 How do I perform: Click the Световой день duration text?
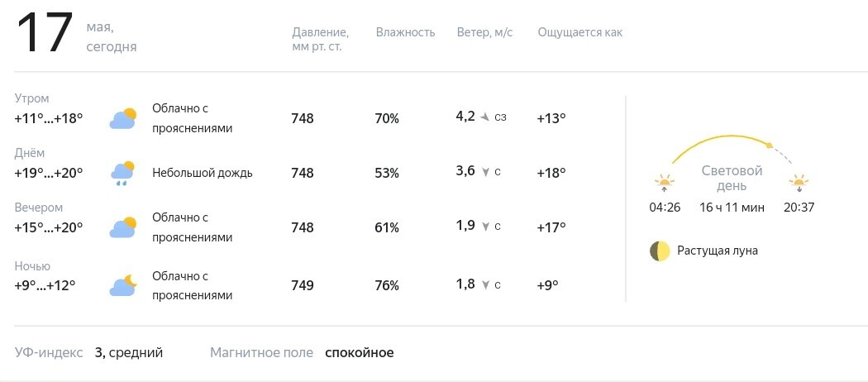[x=732, y=208]
